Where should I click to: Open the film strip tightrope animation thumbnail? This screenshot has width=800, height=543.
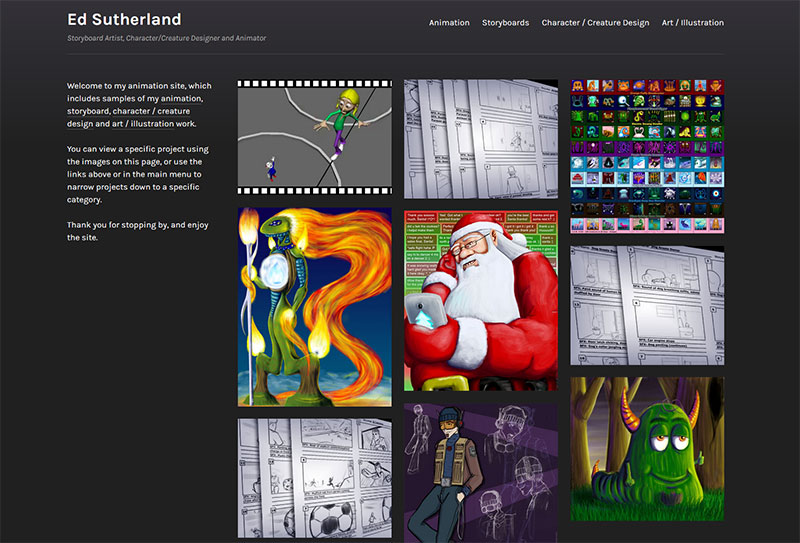pos(315,137)
